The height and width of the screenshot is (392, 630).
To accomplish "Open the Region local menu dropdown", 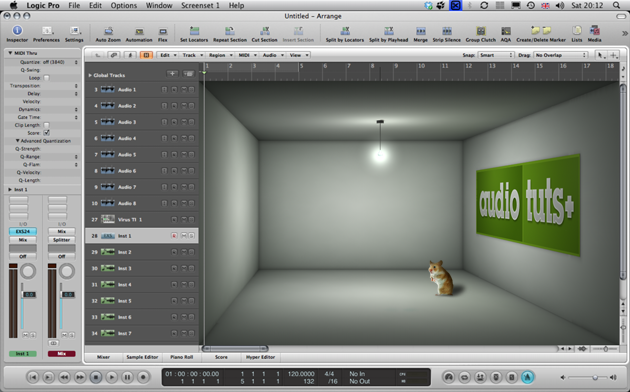I will tap(220, 55).
